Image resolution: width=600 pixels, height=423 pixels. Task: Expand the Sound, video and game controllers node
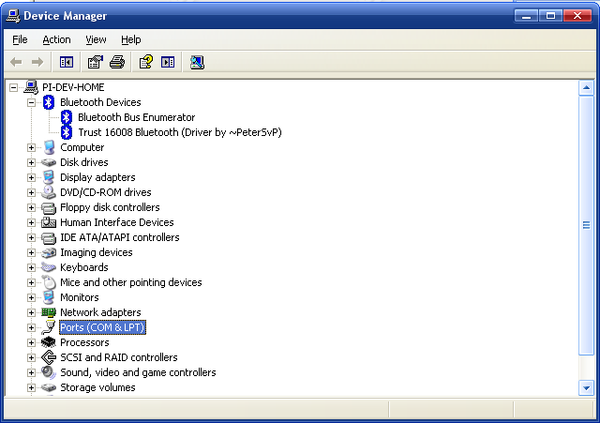(x=31, y=372)
